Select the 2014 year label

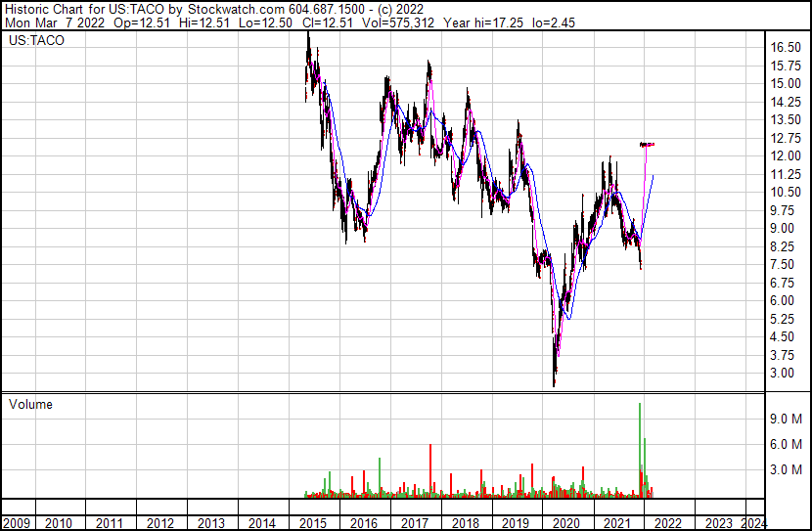261,523
